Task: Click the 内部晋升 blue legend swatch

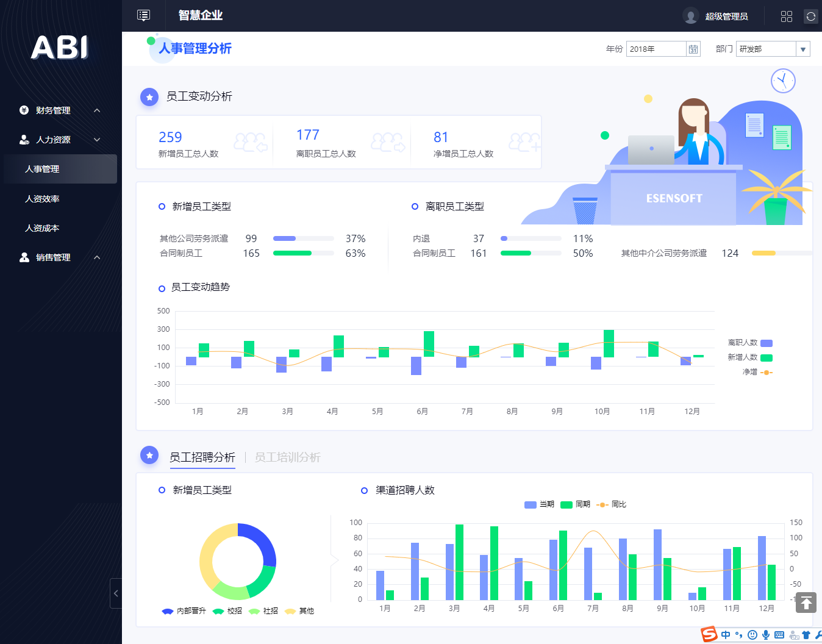Action: coord(168,611)
